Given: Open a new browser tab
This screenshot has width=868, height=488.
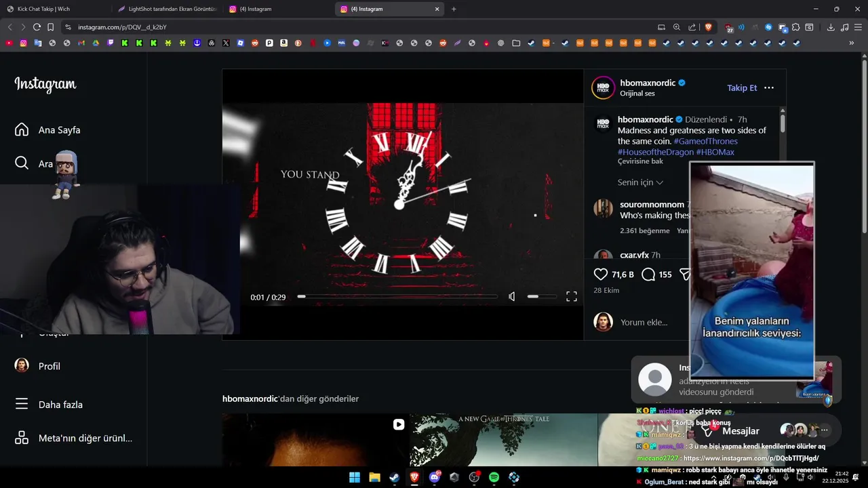Looking at the screenshot, I should click(x=454, y=9).
